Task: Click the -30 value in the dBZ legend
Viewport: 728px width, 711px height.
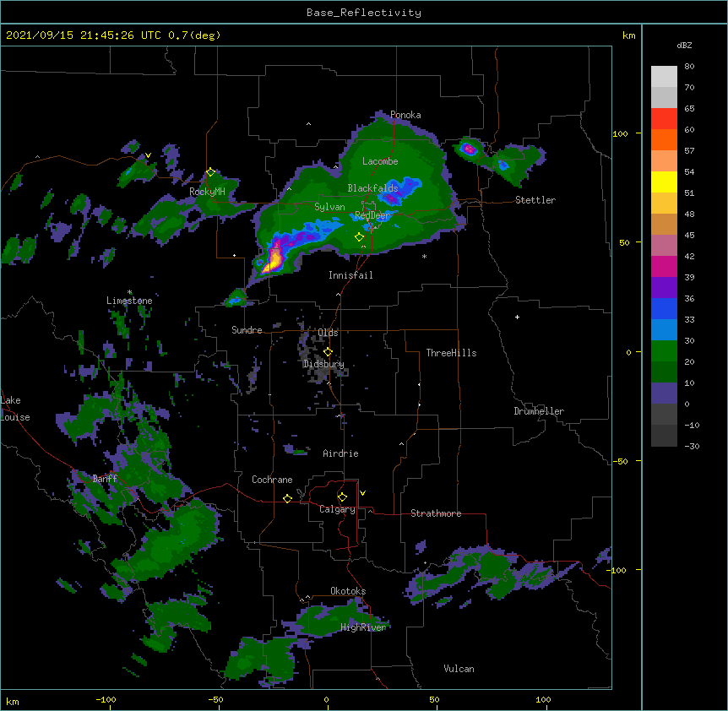Action: pyautogui.click(x=692, y=446)
